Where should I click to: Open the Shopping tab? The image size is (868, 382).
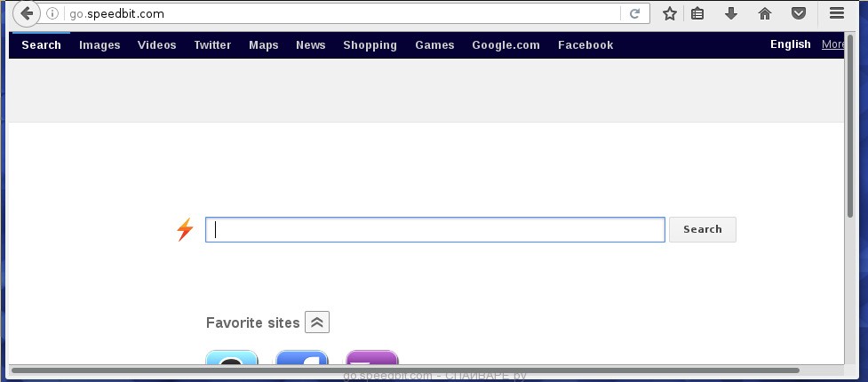tap(370, 45)
